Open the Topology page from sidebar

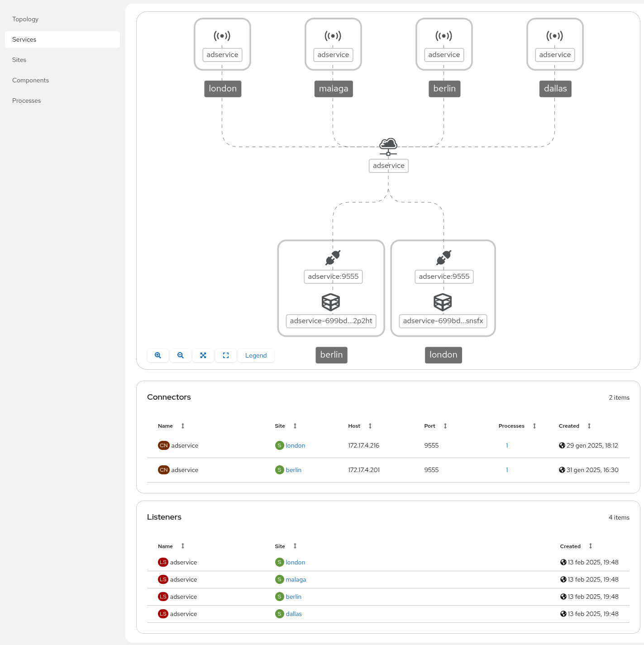(25, 19)
